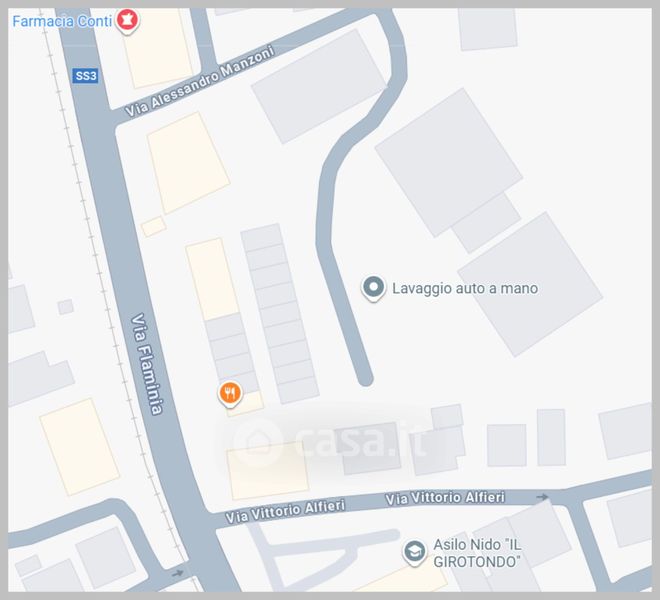
Task: Click the Via Alessandro Manzoni street label
Action: tap(200, 81)
